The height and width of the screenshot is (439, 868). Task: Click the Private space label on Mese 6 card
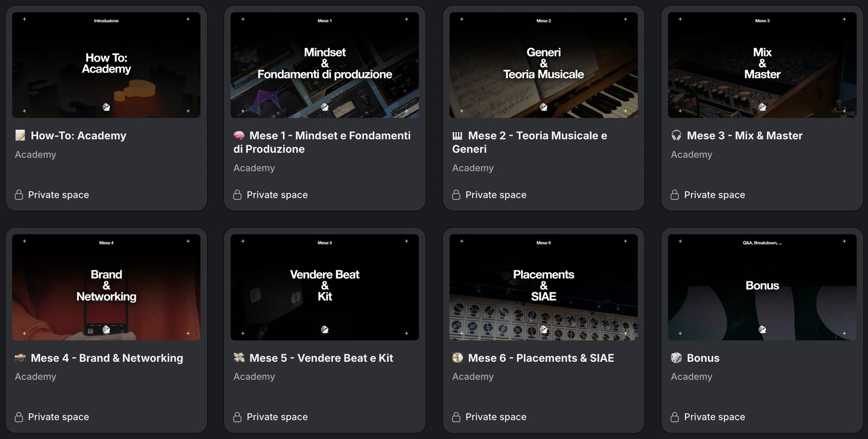coord(496,417)
